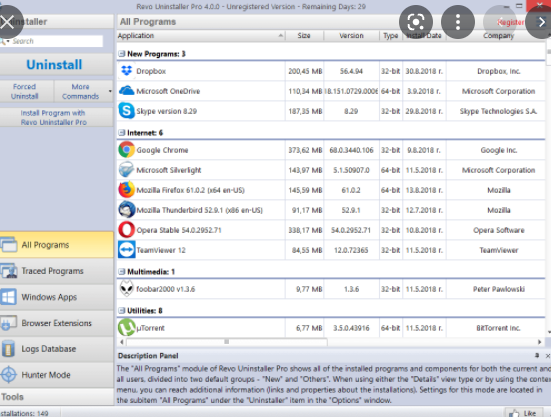The height and width of the screenshot is (417, 551).
Task: Select the Skype version 8.29 row
Action: pos(331,111)
